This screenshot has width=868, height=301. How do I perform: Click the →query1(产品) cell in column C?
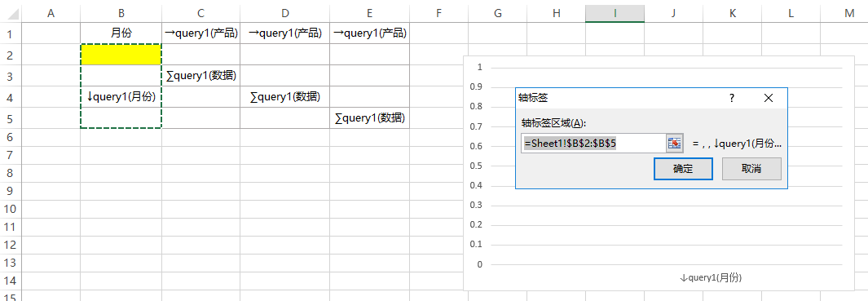tap(201, 33)
